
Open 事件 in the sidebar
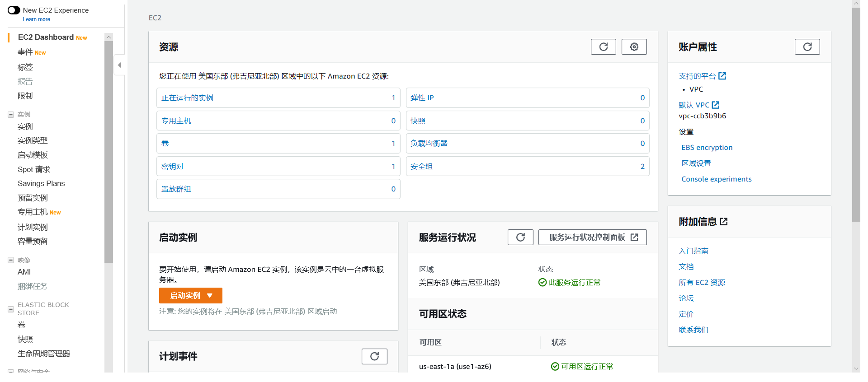[x=25, y=52]
